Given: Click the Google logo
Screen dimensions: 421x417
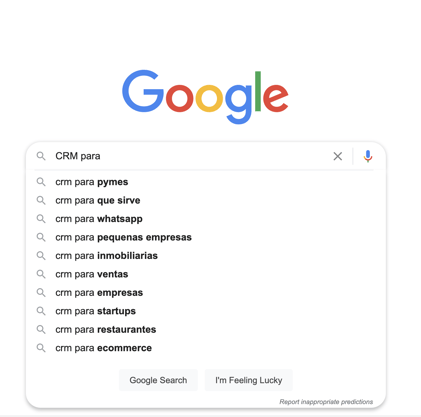Looking at the screenshot, I should (205, 96).
